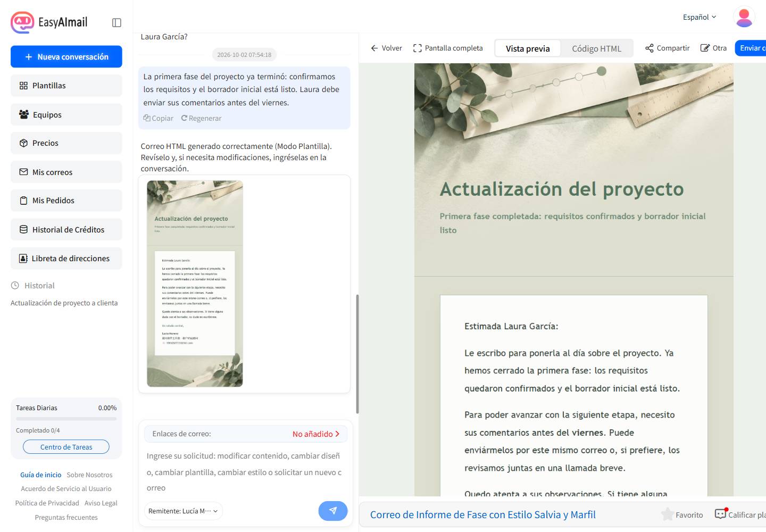Click template title Correo de Informe de Fase
766x532 pixels.
(483, 514)
